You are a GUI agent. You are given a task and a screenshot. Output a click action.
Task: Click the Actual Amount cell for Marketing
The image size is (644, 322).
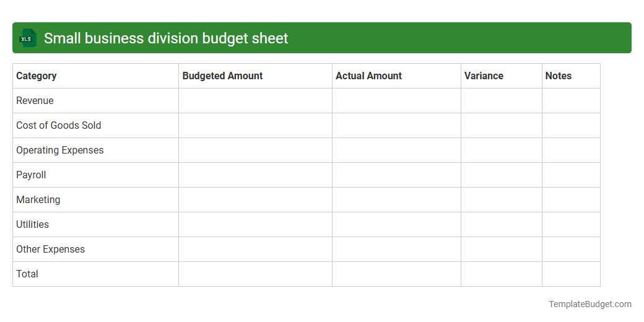point(397,199)
